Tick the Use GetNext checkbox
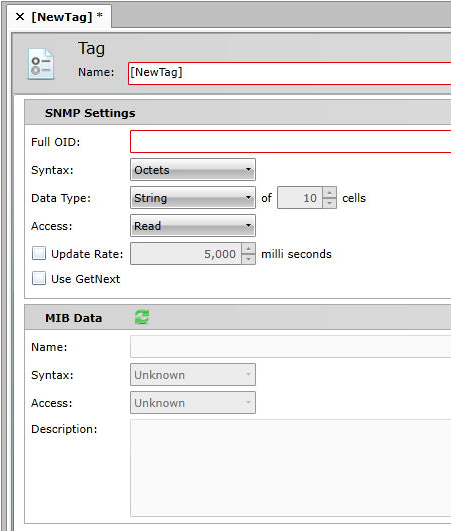 (39, 278)
